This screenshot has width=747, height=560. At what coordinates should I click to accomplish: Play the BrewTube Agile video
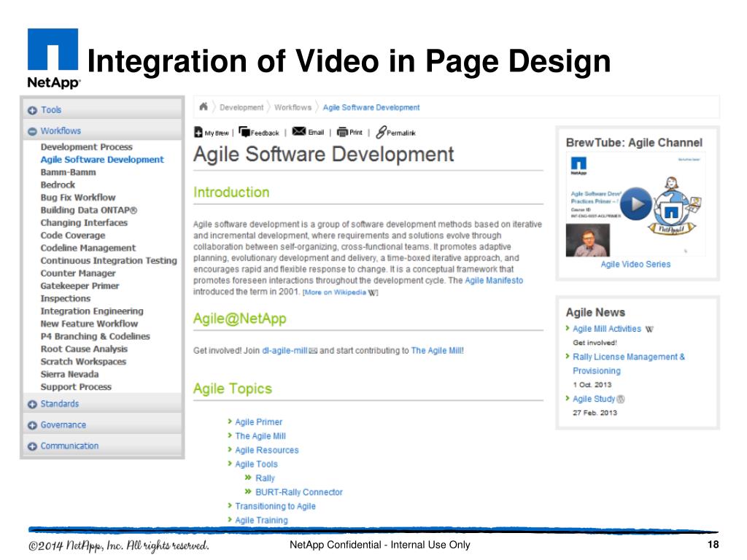[636, 204]
